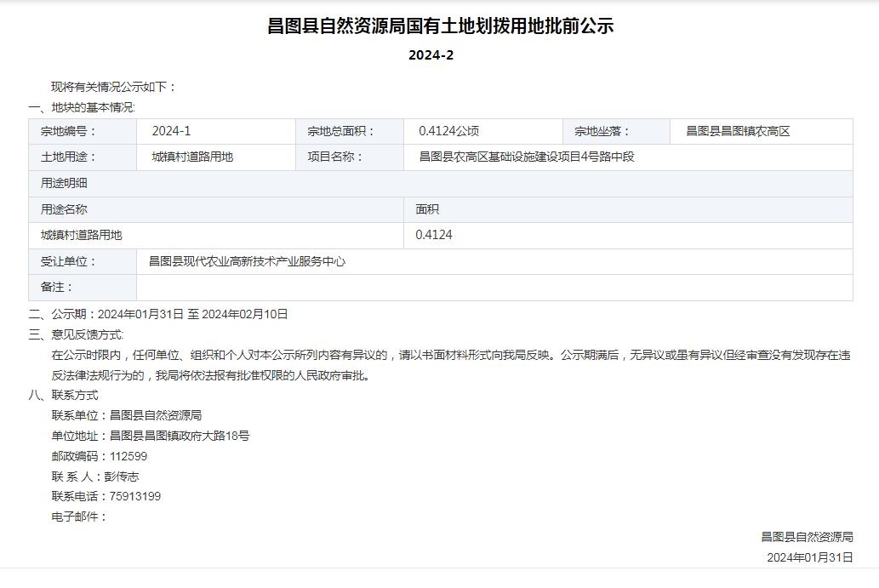Click the line starting 反法律法规行为的
The width and height of the screenshot is (879, 588).
click(x=211, y=375)
